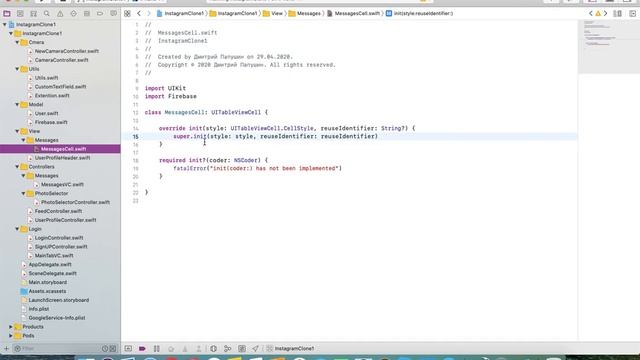640x360 pixels.
Task: Toggle breakpoints activation
Action: click(142, 349)
